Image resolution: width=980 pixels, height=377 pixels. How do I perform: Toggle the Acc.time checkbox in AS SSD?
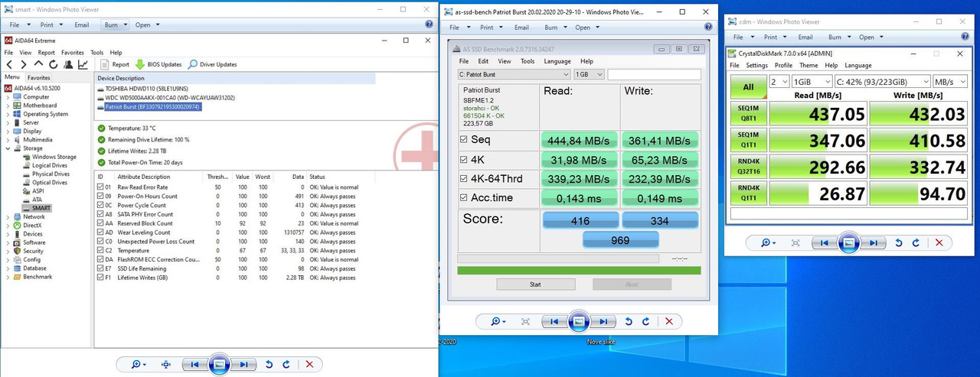[464, 198]
